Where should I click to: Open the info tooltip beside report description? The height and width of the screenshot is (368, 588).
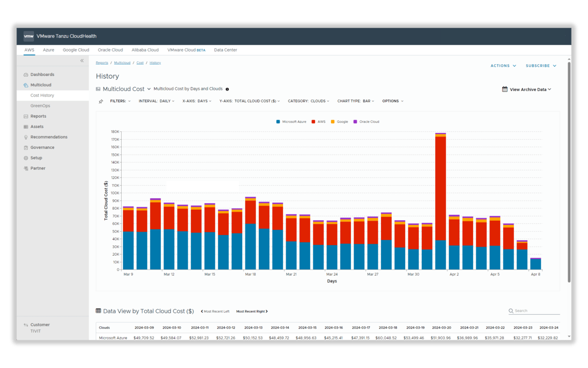tap(227, 89)
